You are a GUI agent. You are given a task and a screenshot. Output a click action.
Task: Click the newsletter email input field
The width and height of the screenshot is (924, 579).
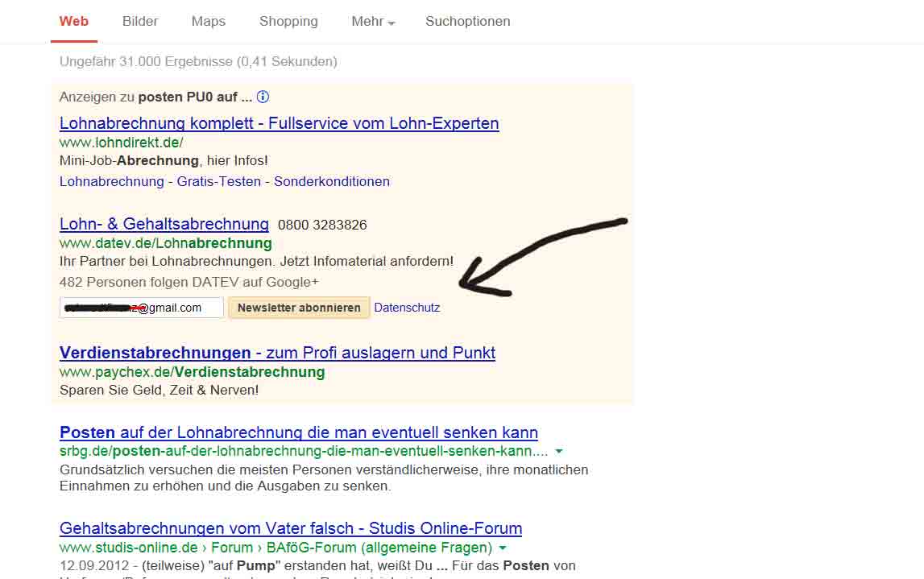tap(142, 308)
